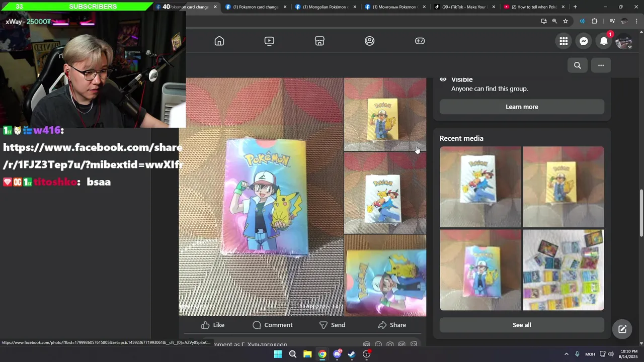Open the silver box thumbnail in Recent media

(480, 187)
